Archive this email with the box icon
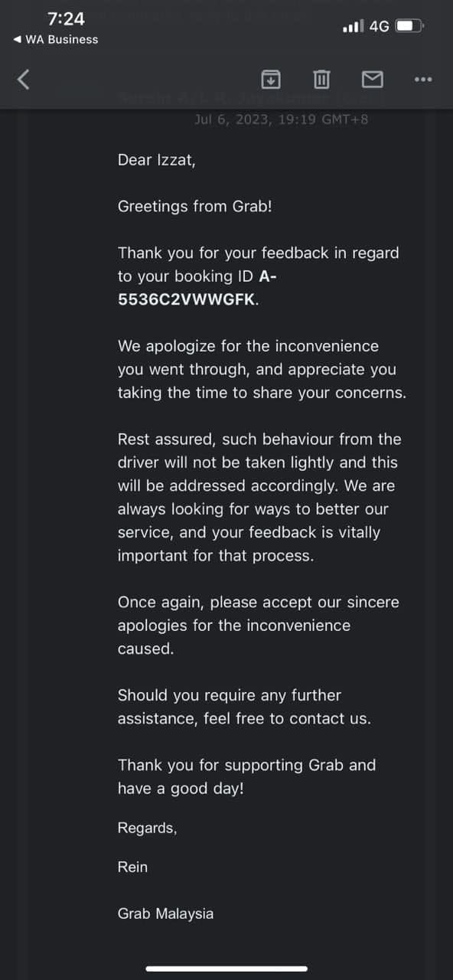 click(x=270, y=78)
